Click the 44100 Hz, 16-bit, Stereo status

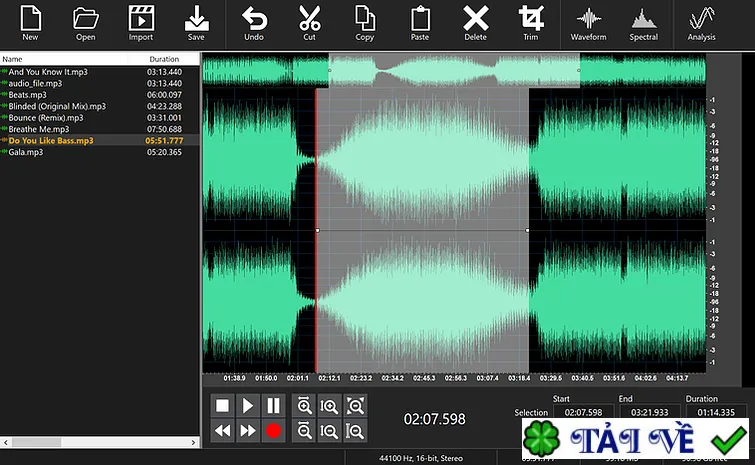click(421, 458)
